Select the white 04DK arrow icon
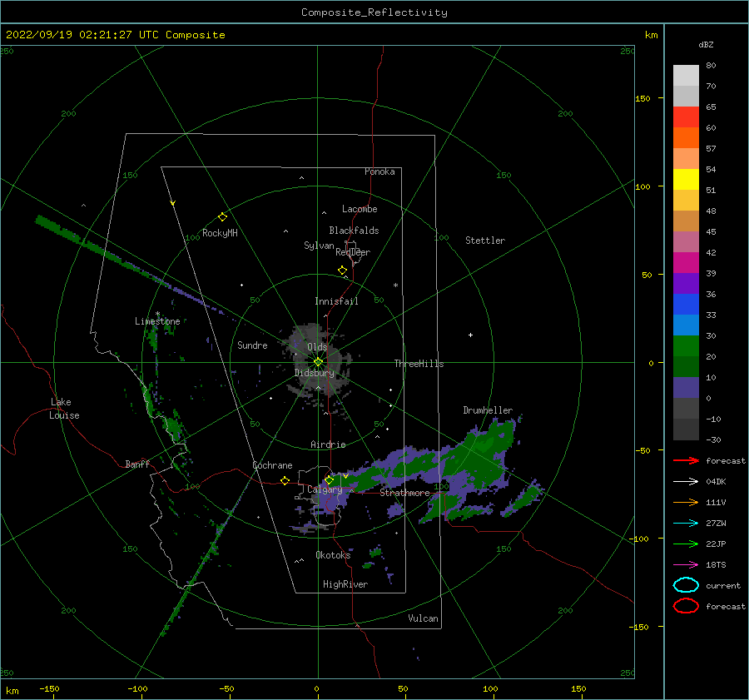 click(x=686, y=482)
